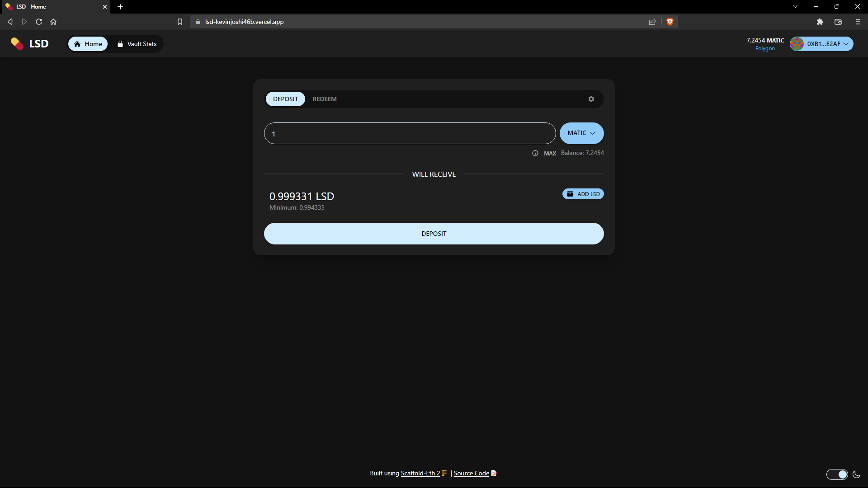The image size is (868, 488).
Task: Expand the MATIC token dropdown
Action: click(x=581, y=133)
